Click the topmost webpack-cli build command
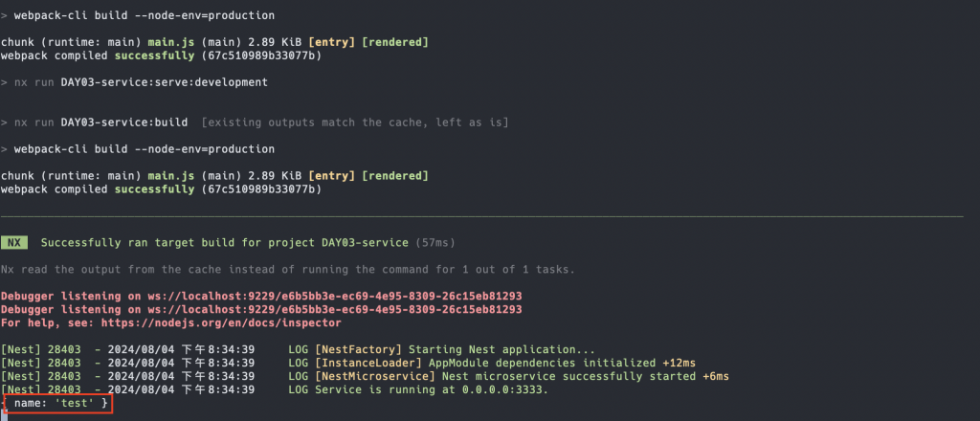Viewport: 980px width, 421px height. coord(144,16)
